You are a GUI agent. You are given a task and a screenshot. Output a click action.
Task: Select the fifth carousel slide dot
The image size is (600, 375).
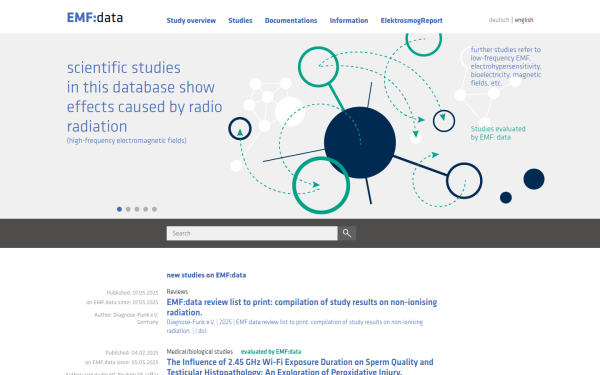(155, 209)
